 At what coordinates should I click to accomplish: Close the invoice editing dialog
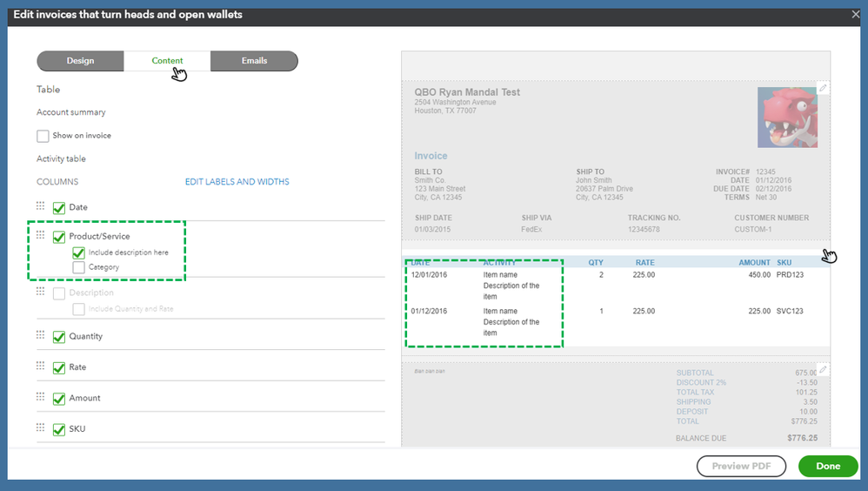855,15
